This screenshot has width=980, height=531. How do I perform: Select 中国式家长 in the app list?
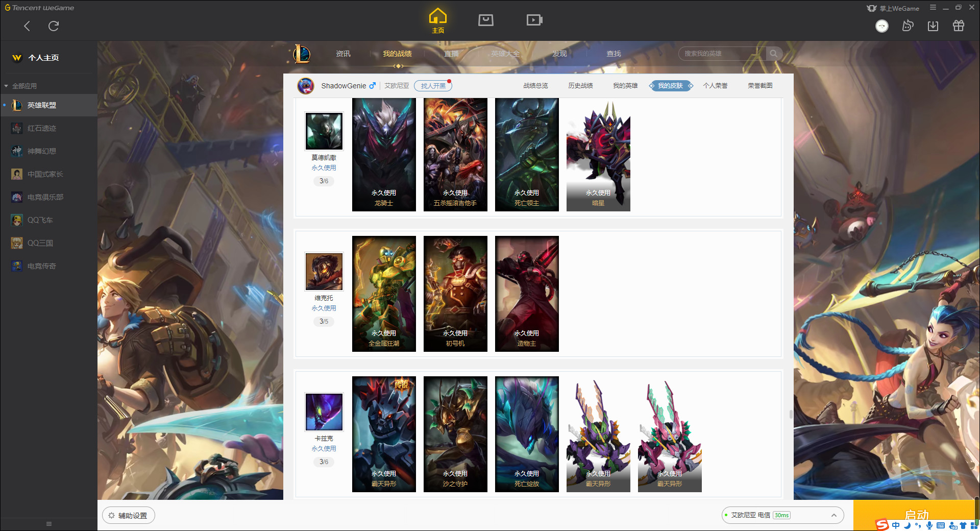48,174
